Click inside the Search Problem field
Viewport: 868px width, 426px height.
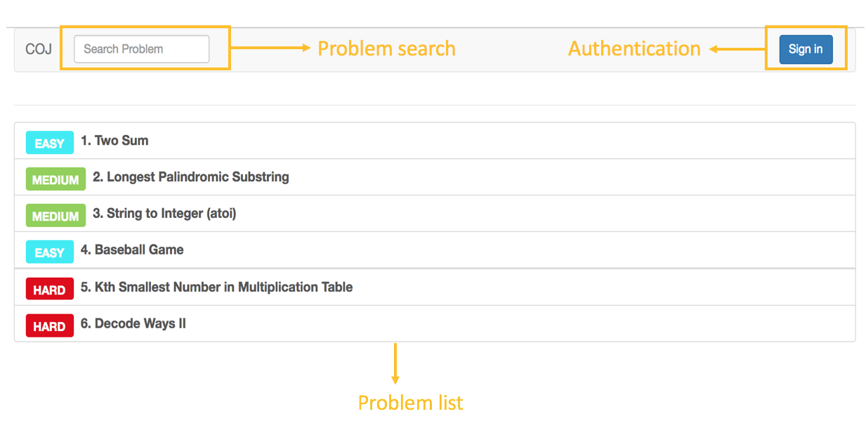[x=140, y=49]
